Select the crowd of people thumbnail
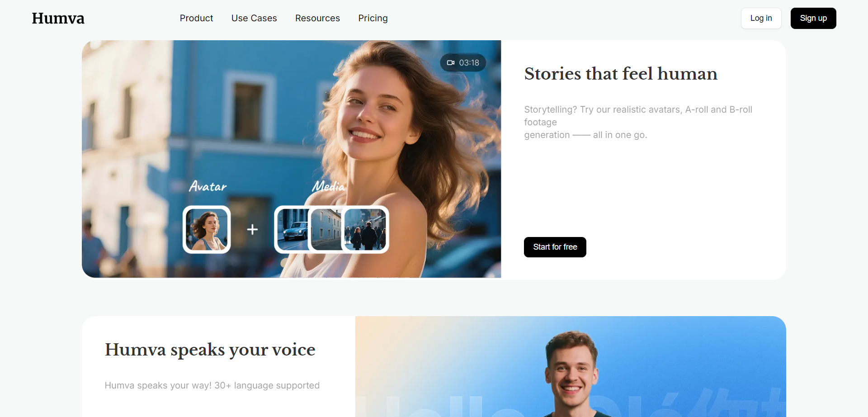 point(365,229)
